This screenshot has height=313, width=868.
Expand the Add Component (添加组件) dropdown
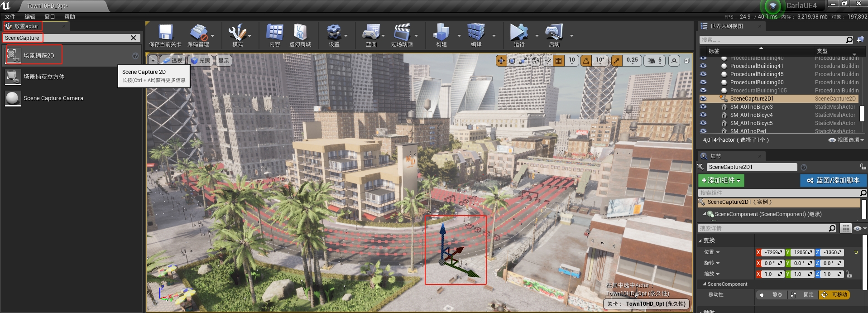[x=721, y=180]
